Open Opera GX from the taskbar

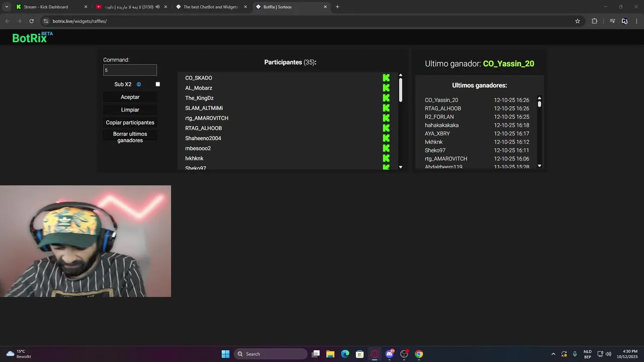click(375, 354)
